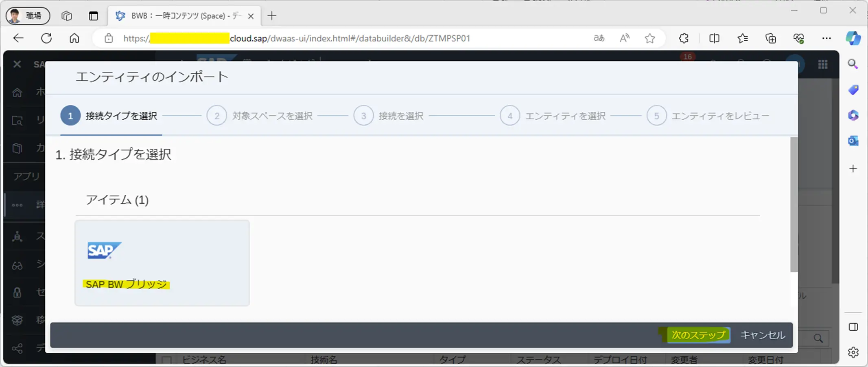Screen dimensions: 868x367
Task: Close the BWB browser tab
Action: click(x=251, y=16)
